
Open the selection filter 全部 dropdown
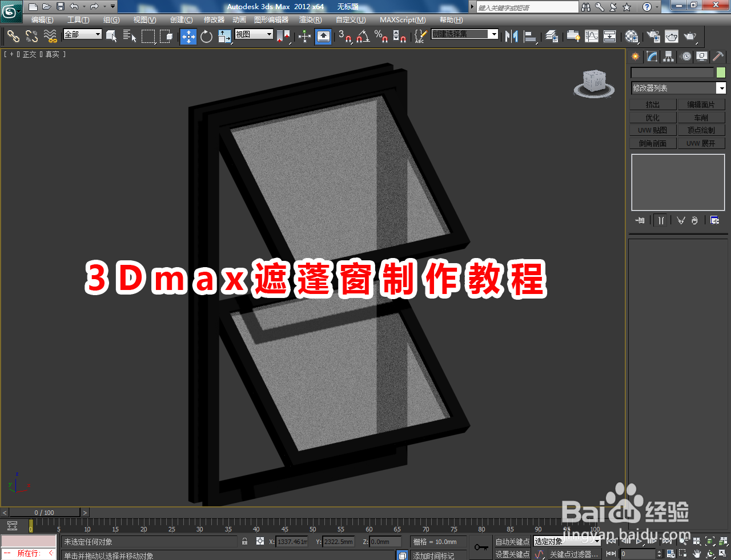tap(82, 34)
